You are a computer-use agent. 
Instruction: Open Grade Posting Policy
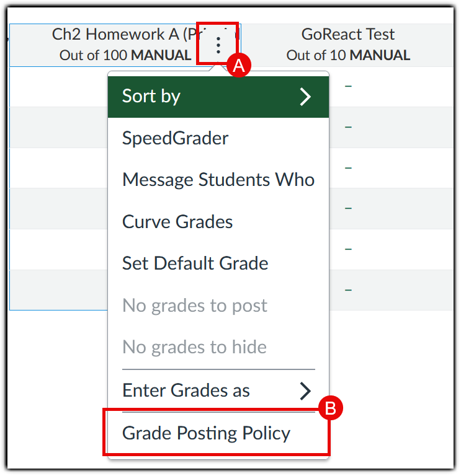coord(206,433)
